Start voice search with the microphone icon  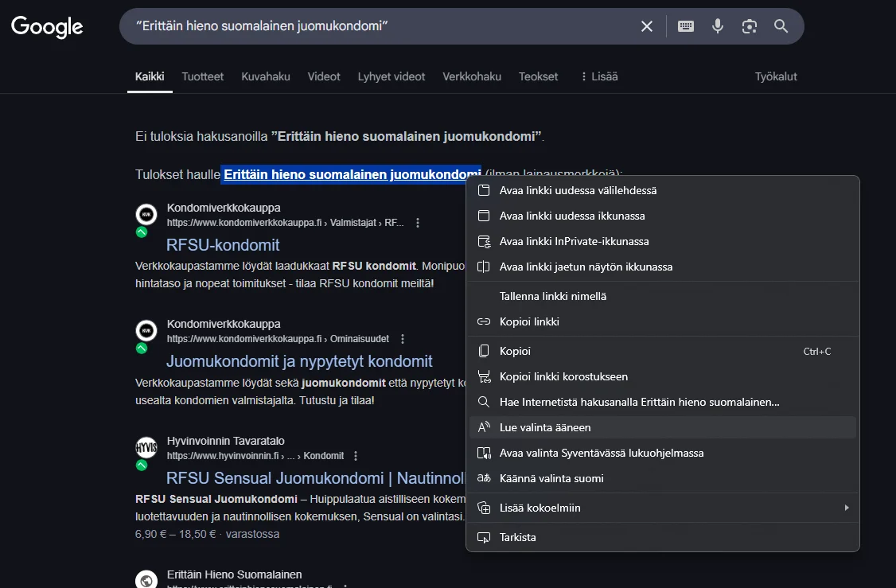[718, 26]
